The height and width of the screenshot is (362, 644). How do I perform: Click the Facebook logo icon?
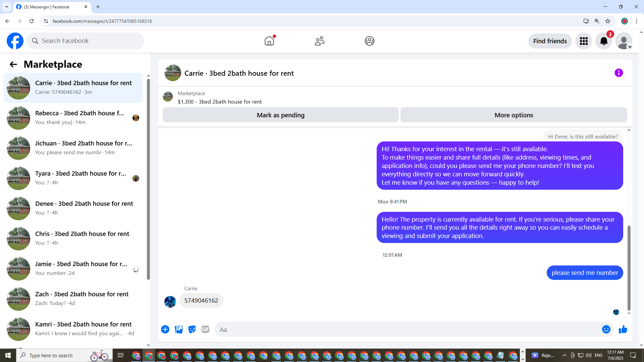tap(15, 41)
